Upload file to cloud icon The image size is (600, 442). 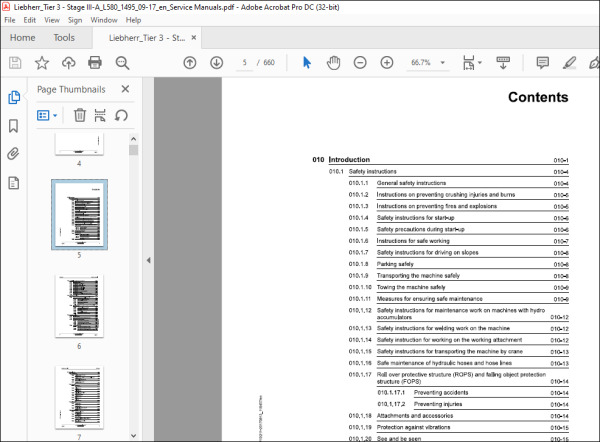[x=68, y=62]
